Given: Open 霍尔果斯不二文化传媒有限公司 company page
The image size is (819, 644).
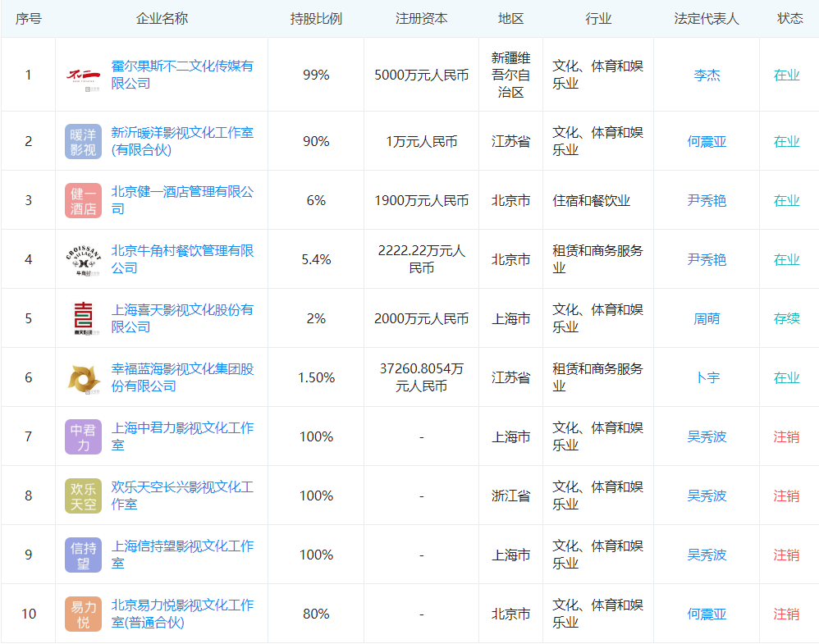Looking at the screenshot, I should point(182,74).
